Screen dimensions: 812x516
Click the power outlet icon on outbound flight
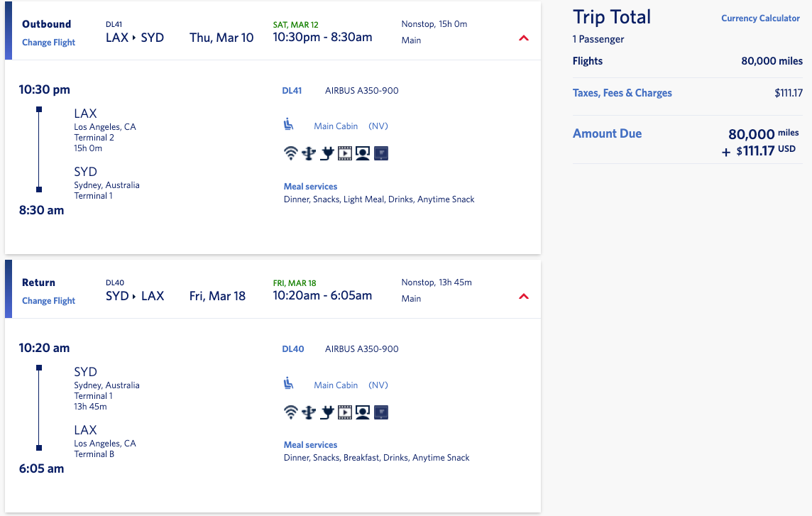pyautogui.click(x=327, y=153)
